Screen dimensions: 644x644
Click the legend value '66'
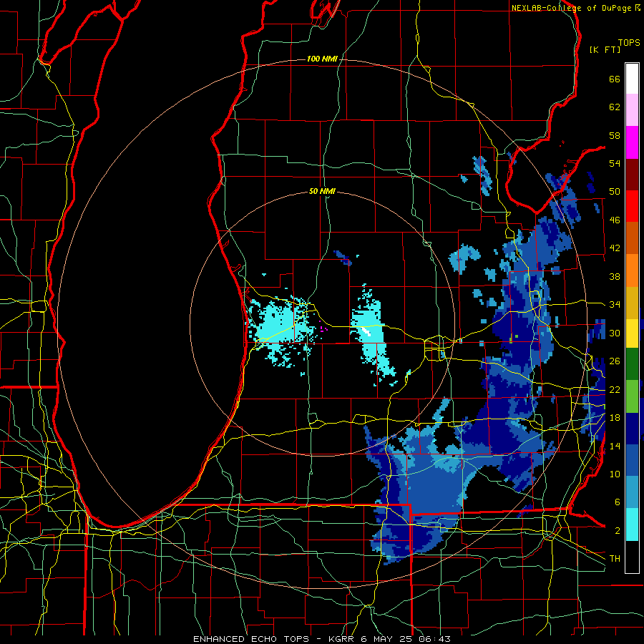click(615, 79)
